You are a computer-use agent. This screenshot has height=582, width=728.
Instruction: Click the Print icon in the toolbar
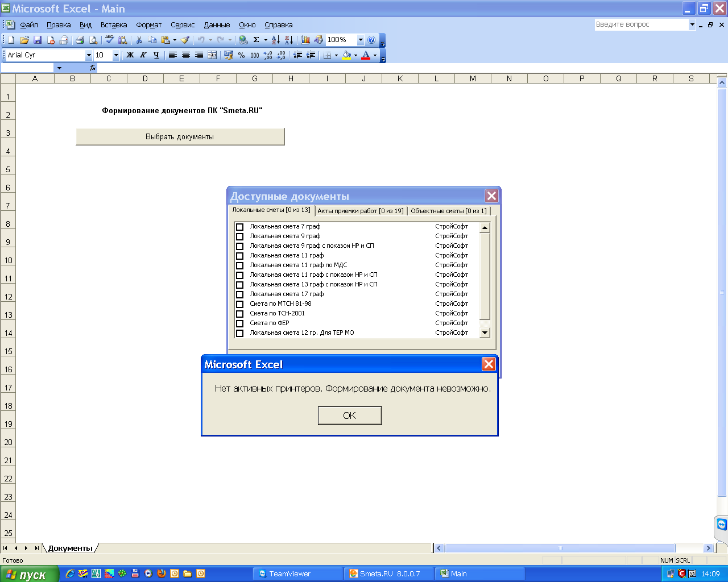(x=80, y=40)
